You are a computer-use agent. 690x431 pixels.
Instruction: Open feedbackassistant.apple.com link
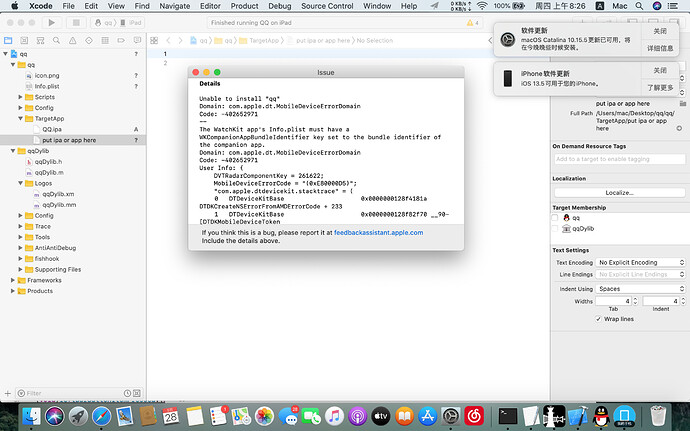tap(378, 232)
